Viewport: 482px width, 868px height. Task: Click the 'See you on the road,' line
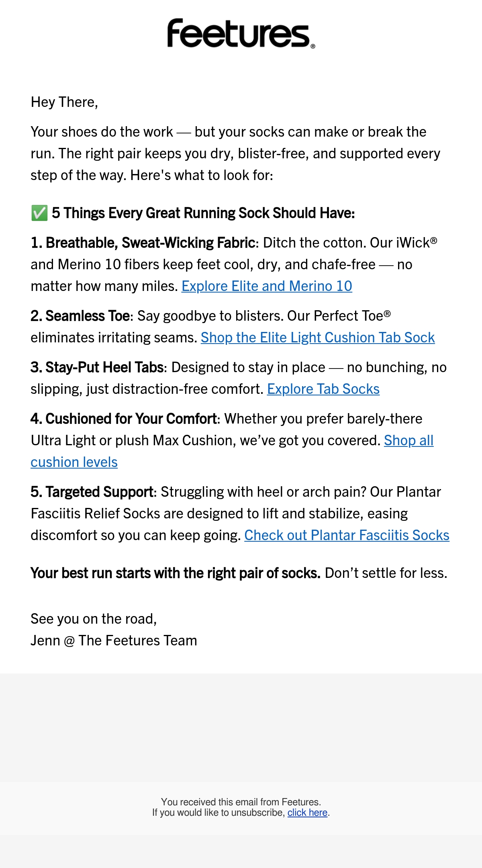[94, 619]
